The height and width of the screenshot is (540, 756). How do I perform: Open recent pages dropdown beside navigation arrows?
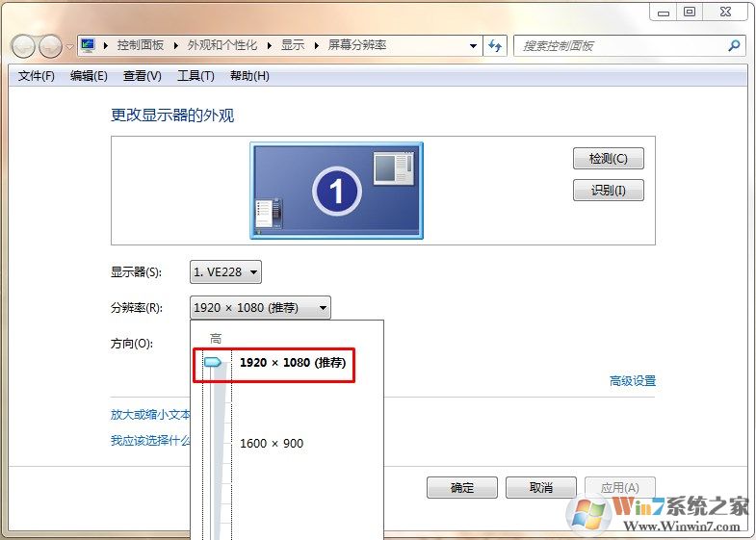coord(69,46)
